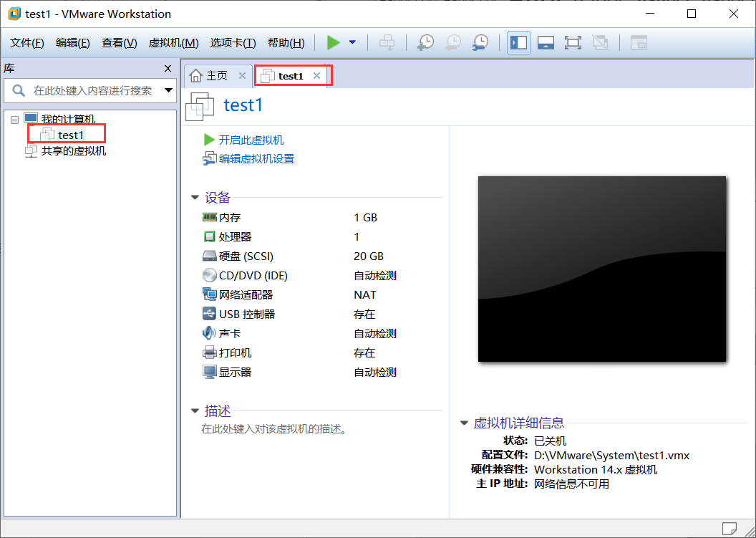
Task: Click the NAT network value
Action: click(x=365, y=295)
